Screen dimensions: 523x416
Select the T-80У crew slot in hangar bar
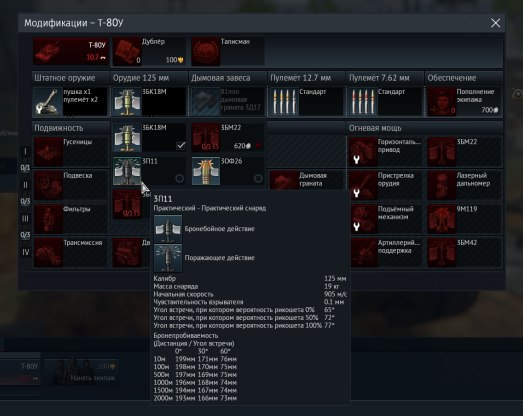pyautogui.click(x=20, y=371)
